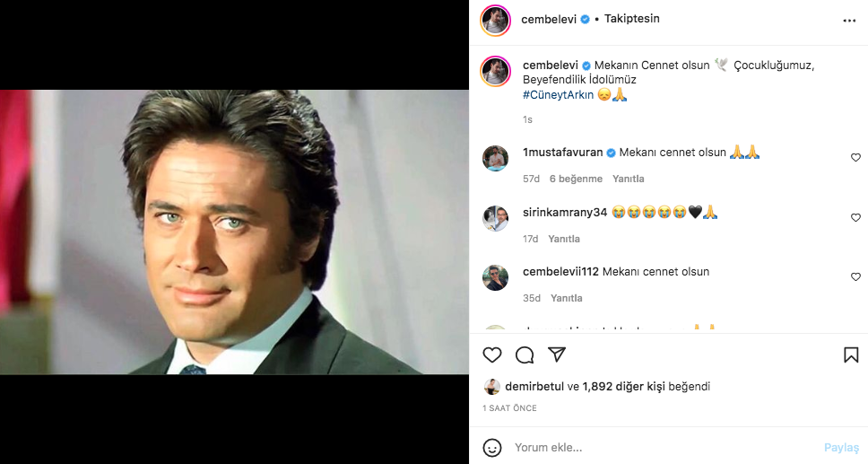This screenshot has height=464, width=868.
Task: Open cembelevi profile picture in header
Action: tap(496, 20)
